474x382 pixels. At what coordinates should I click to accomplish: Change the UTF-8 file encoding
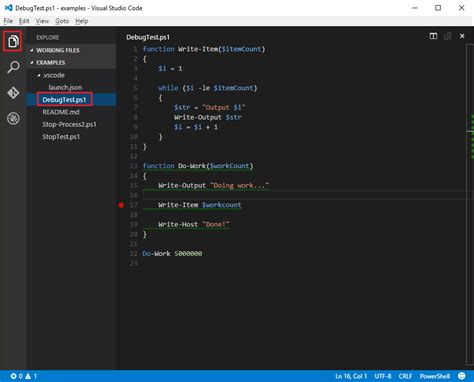point(383,376)
